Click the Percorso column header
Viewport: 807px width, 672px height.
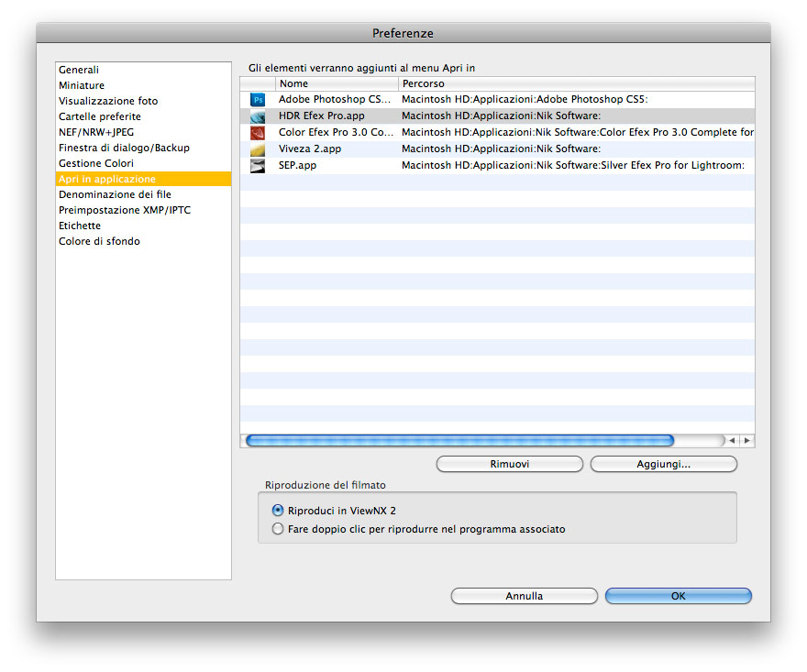577,83
